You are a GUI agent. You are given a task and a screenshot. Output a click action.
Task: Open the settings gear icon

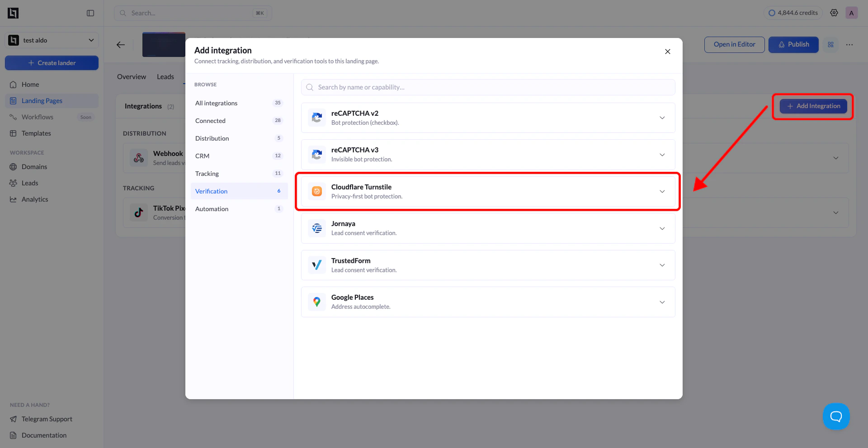pos(834,13)
